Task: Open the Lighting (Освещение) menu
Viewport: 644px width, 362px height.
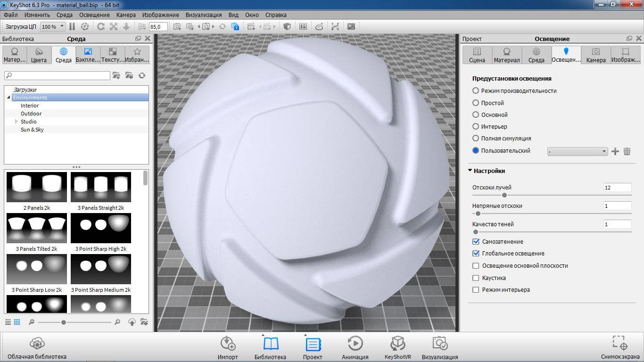Action: pos(94,15)
